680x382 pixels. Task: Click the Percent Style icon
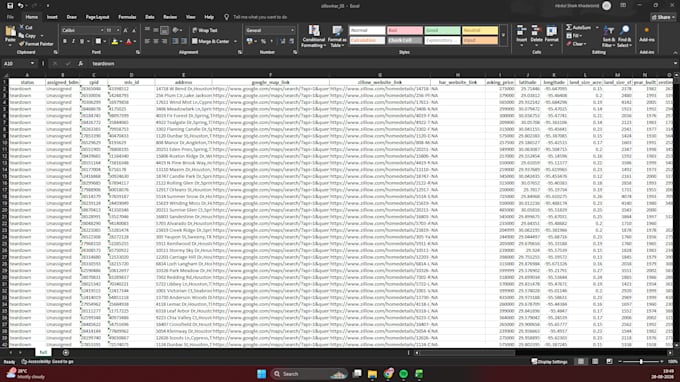[x=263, y=41]
